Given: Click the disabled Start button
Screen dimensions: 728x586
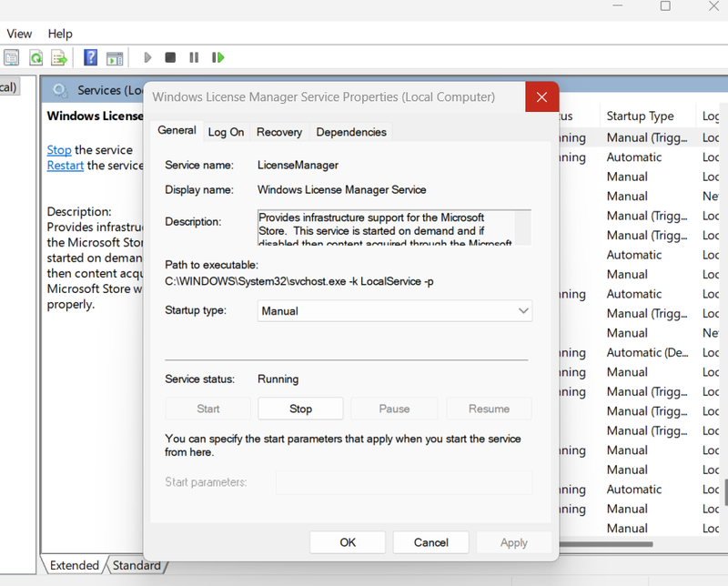Looking at the screenshot, I should pyautogui.click(x=208, y=409).
